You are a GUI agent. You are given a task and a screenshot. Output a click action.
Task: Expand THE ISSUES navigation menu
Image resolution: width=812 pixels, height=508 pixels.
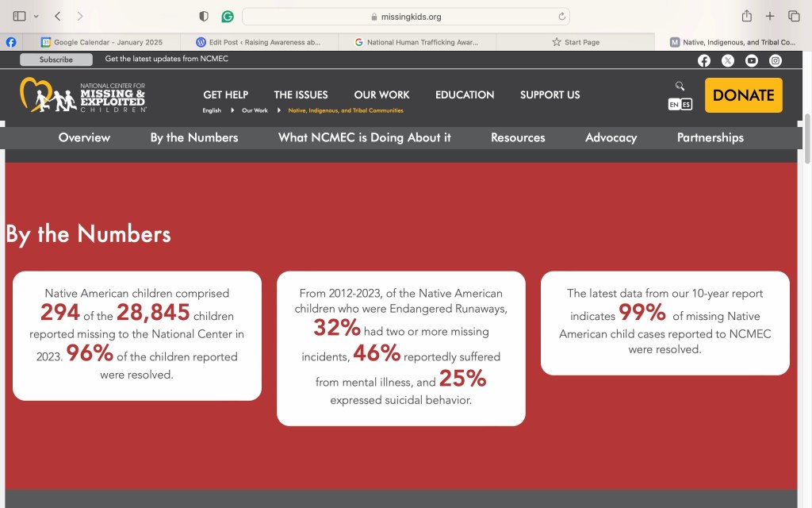[x=301, y=94]
